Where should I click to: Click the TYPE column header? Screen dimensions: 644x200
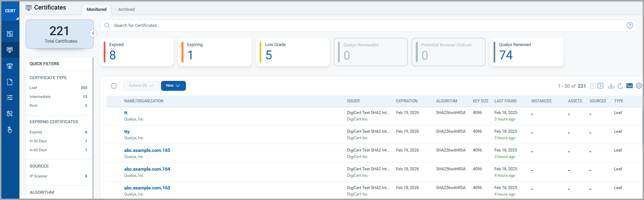(x=619, y=101)
